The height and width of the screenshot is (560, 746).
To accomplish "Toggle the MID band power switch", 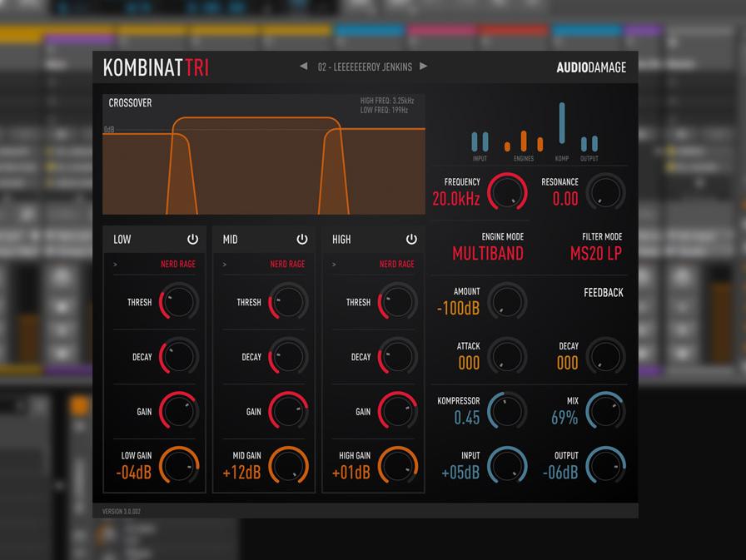I will (x=301, y=239).
